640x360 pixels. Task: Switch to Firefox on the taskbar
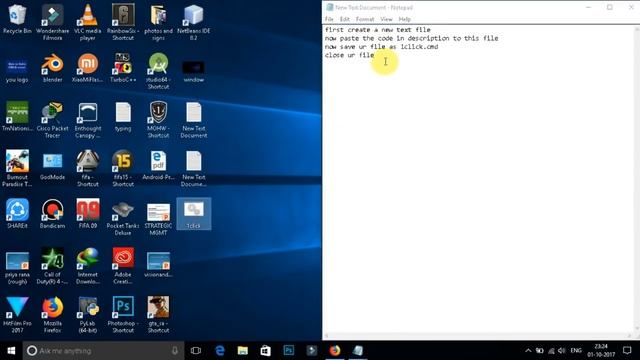(x=335, y=351)
